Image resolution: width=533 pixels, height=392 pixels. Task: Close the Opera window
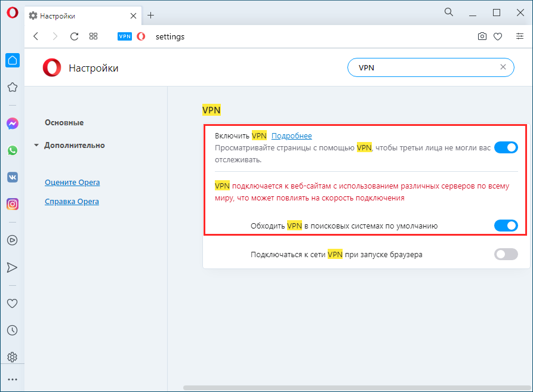pyautogui.click(x=520, y=13)
